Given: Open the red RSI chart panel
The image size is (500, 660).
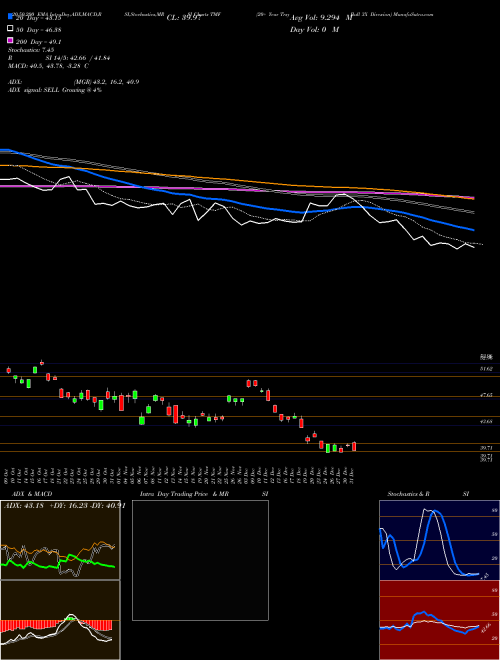Looking at the screenshot, I should coord(439,620).
